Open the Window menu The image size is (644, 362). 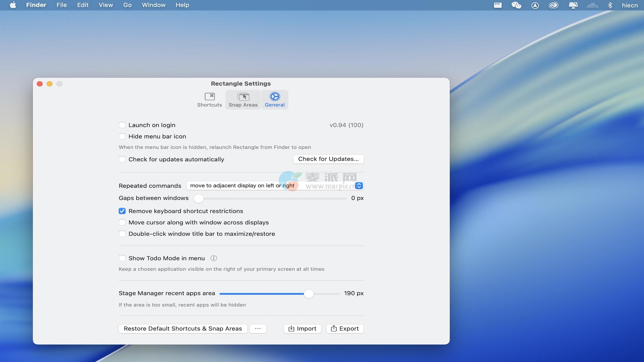click(153, 5)
